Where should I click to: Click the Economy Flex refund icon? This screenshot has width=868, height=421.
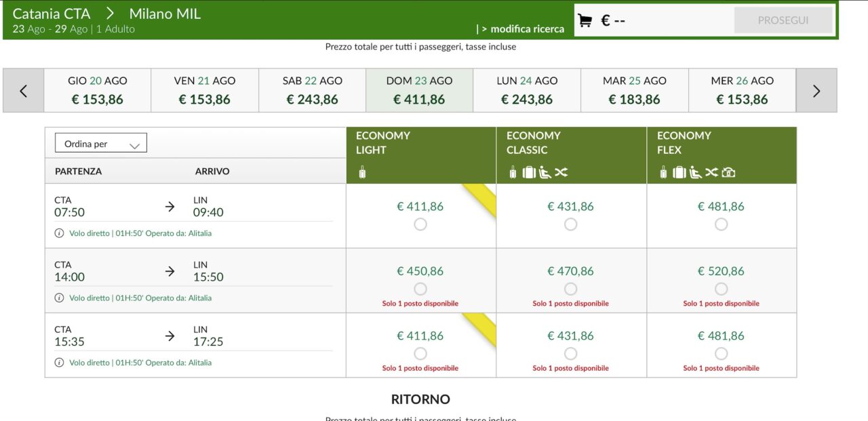[x=728, y=173]
